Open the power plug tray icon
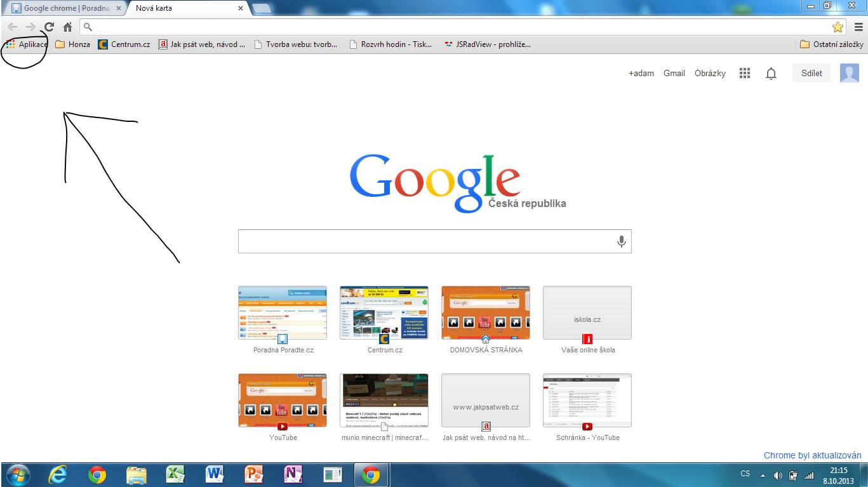 click(794, 475)
